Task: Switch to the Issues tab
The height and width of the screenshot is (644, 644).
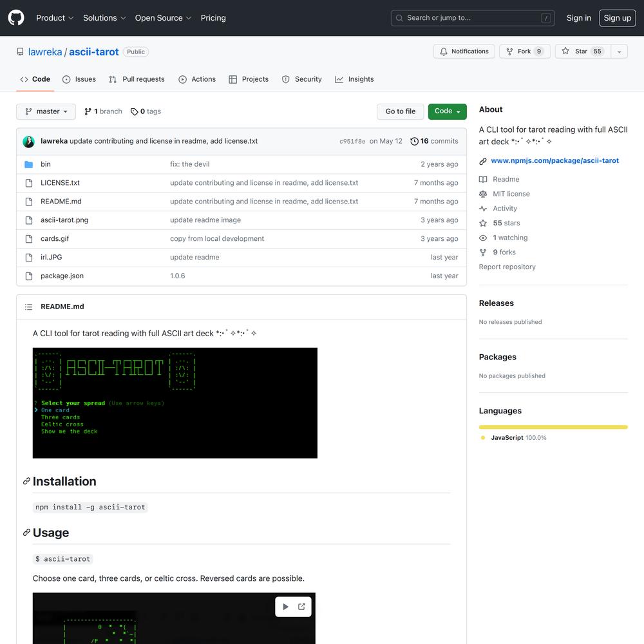Action: tap(79, 79)
